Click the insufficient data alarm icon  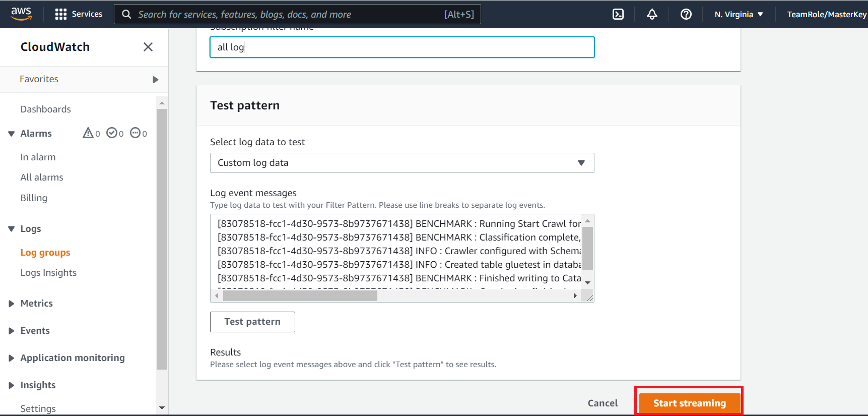point(136,133)
